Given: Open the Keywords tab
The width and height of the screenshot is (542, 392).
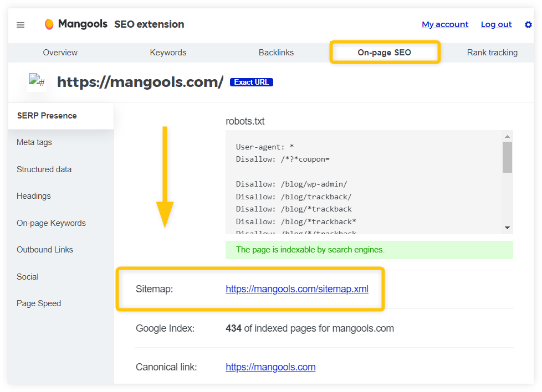Looking at the screenshot, I should [168, 53].
